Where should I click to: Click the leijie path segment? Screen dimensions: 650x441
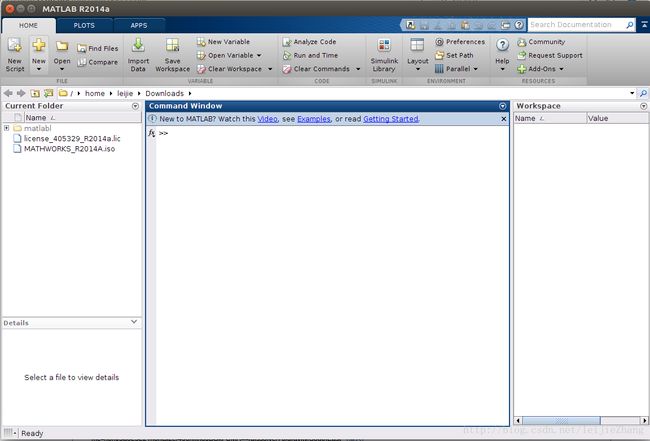pos(125,93)
